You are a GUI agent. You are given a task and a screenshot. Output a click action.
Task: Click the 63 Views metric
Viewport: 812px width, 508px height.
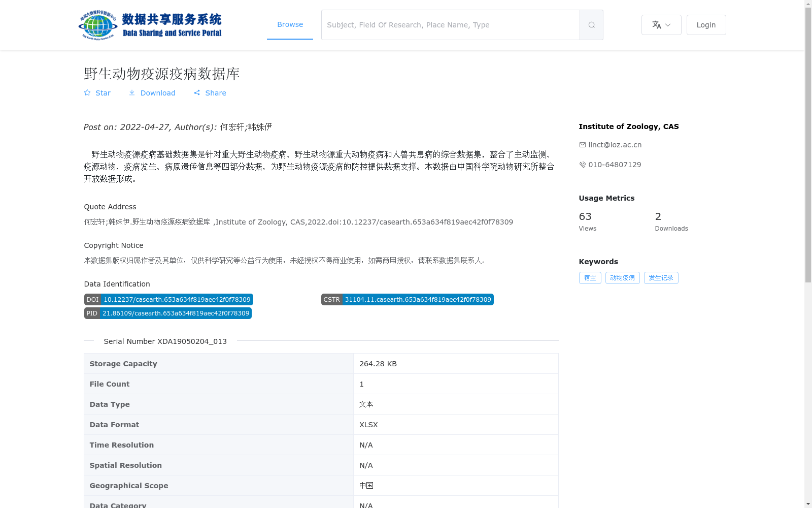[x=588, y=221]
